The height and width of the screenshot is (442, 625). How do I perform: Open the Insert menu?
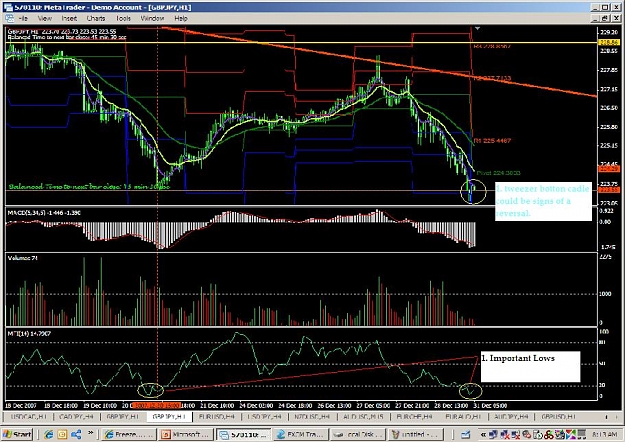pos(69,18)
